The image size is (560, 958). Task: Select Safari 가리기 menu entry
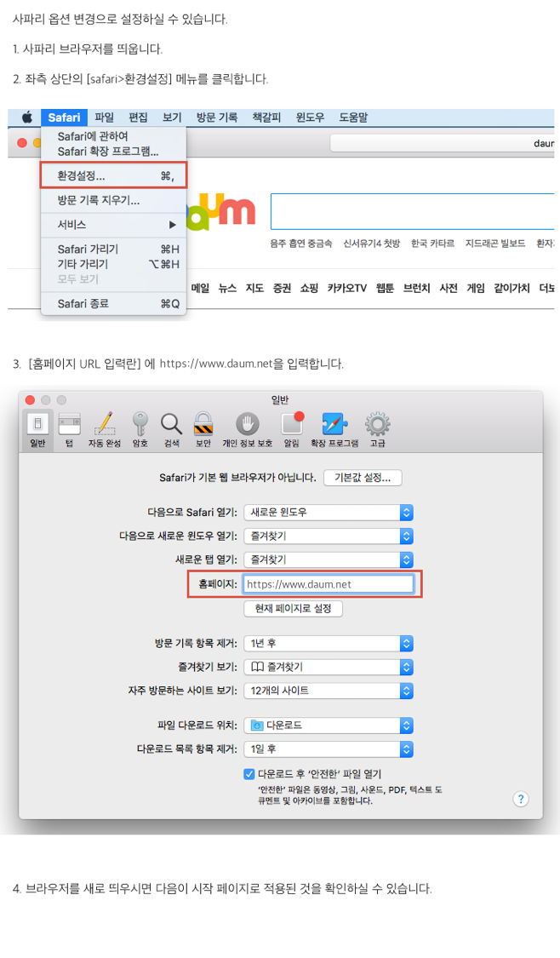click(113, 250)
